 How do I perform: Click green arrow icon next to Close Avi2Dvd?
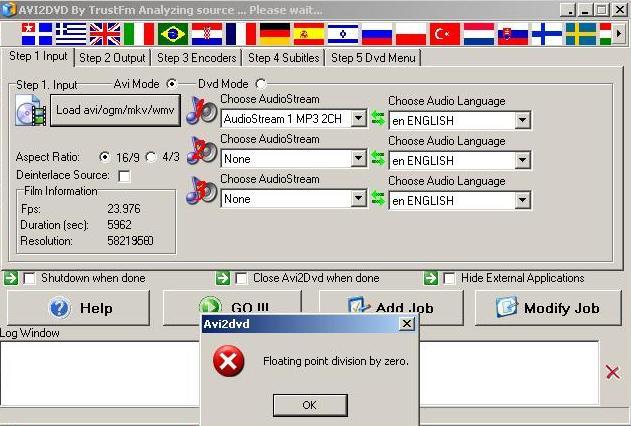223,278
